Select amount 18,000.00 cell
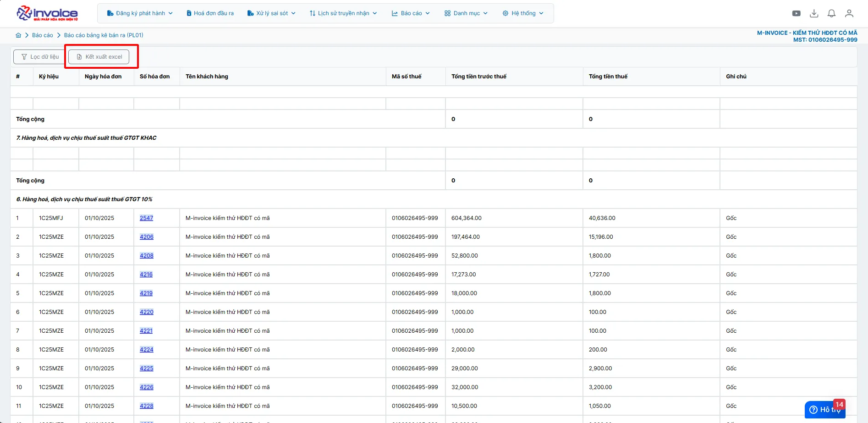Image resolution: width=868 pixels, height=423 pixels. tap(514, 293)
